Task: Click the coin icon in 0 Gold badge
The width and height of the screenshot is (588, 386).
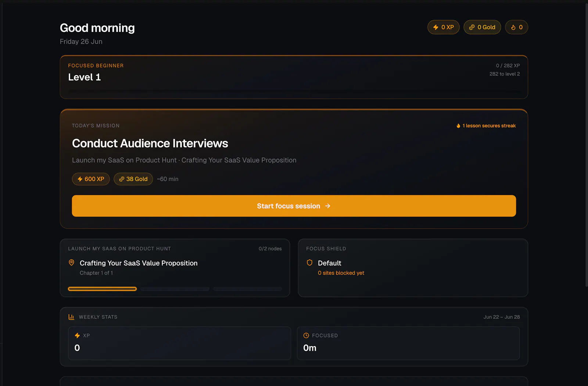Action: coord(472,27)
